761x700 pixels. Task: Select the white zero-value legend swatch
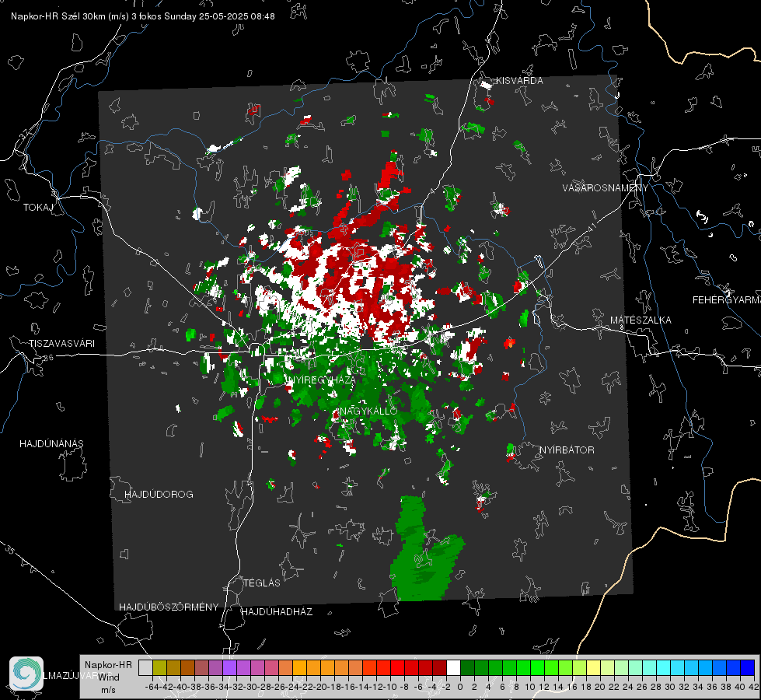tap(453, 667)
